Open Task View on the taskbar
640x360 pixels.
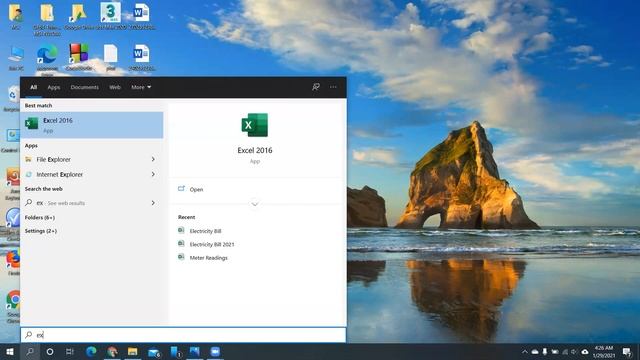click(70, 351)
